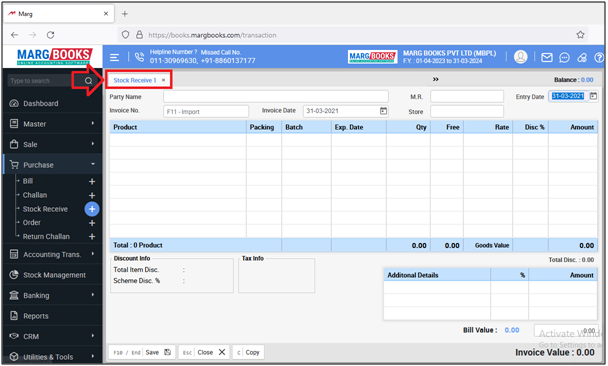Screen dimensions: 608x366
Task: Open the mail envelope icon
Action: tap(547, 57)
